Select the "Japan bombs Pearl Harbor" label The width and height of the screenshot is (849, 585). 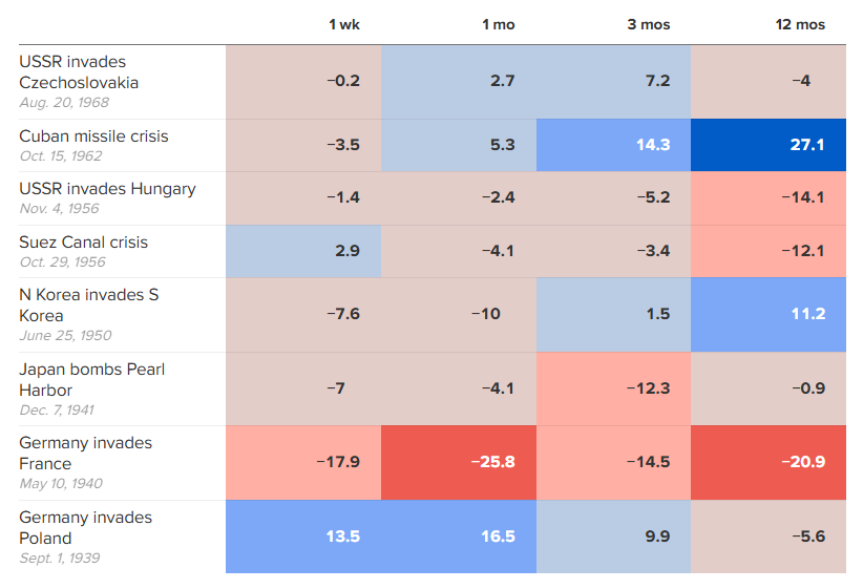click(92, 379)
